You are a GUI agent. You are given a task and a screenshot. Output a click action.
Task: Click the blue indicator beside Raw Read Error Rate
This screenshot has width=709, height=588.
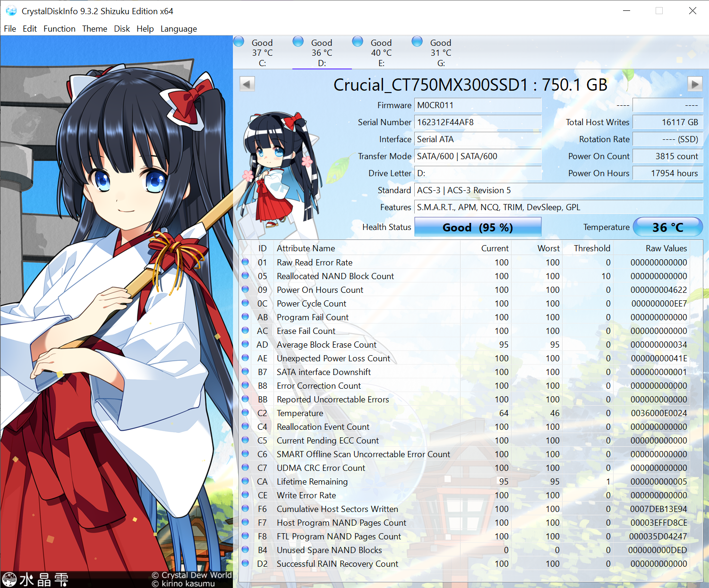245,262
